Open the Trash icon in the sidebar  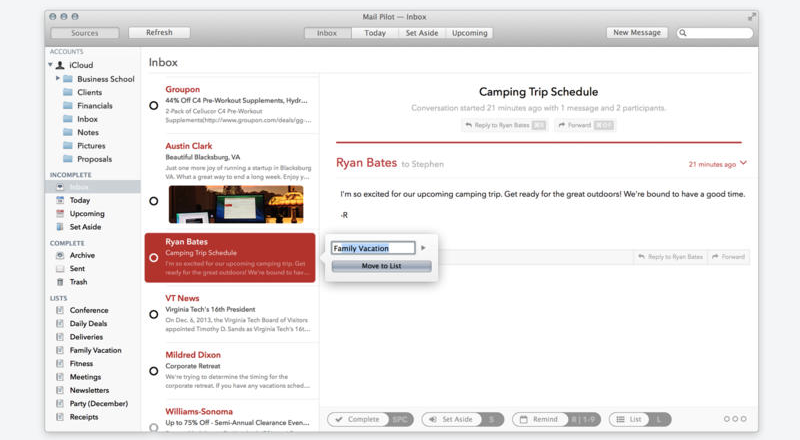[x=60, y=282]
